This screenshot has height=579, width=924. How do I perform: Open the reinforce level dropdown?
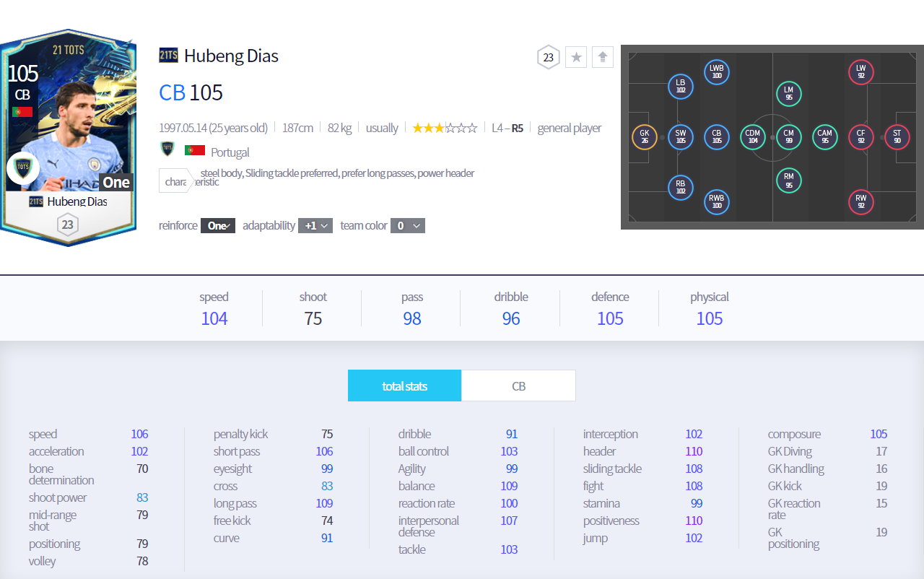click(217, 226)
